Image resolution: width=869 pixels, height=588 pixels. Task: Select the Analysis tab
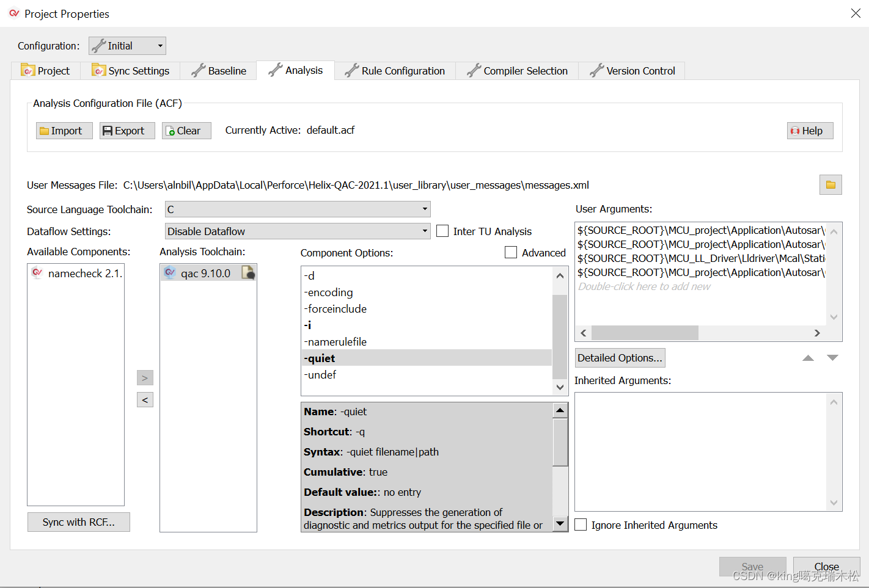click(296, 70)
